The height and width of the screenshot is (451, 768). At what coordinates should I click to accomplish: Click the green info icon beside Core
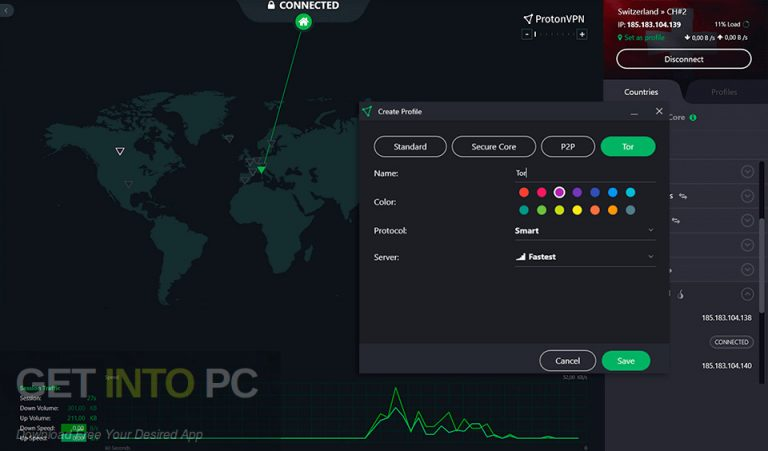tap(693, 118)
